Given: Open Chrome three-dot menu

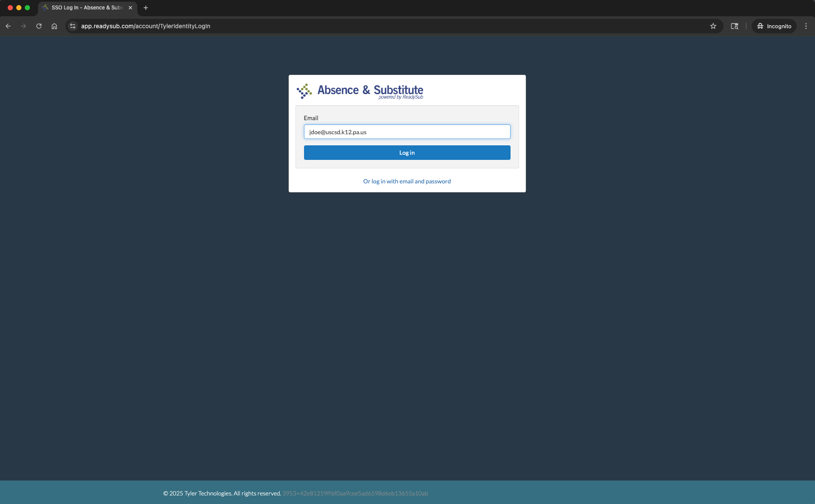Looking at the screenshot, I should [x=806, y=26].
